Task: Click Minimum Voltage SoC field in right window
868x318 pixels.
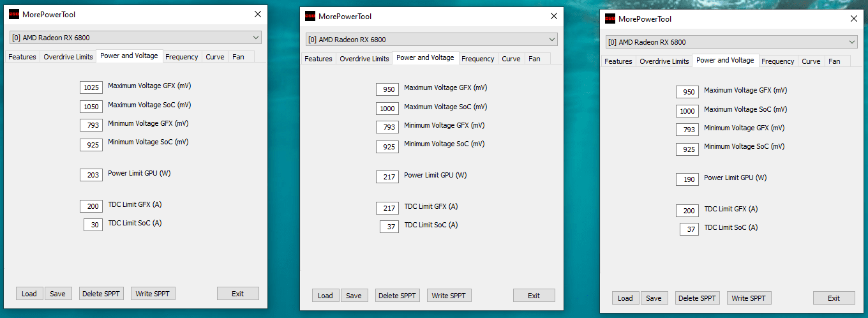Action: (x=687, y=149)
